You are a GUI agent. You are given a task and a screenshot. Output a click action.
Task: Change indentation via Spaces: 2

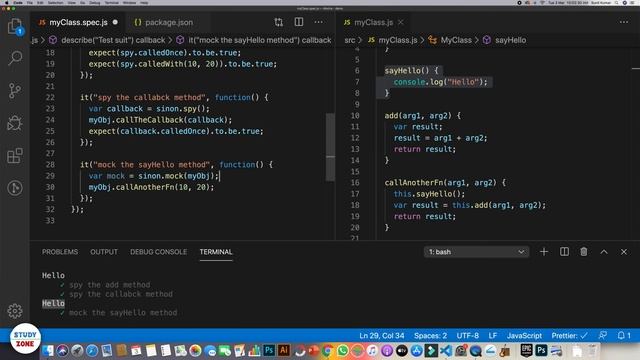pos(430,336)
